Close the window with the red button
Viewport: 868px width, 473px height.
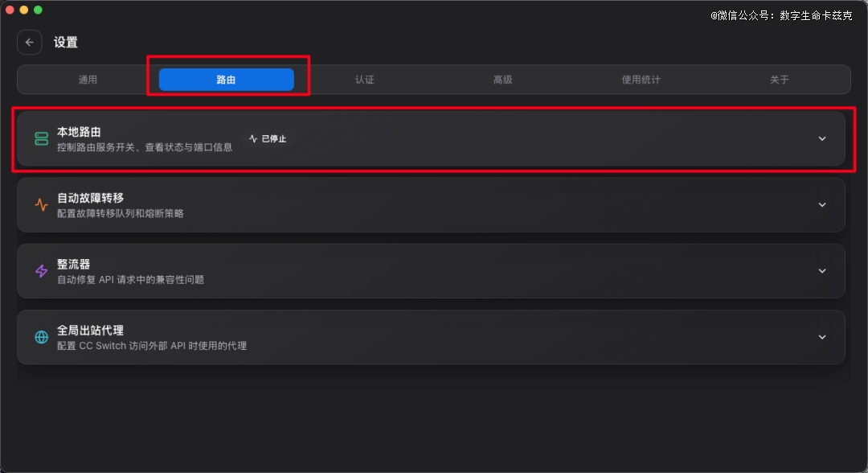tap(10, 10)
